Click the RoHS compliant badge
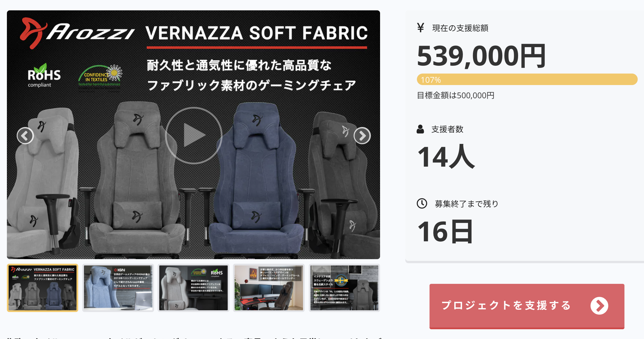 pyautogui.click(x=44, y=75)
